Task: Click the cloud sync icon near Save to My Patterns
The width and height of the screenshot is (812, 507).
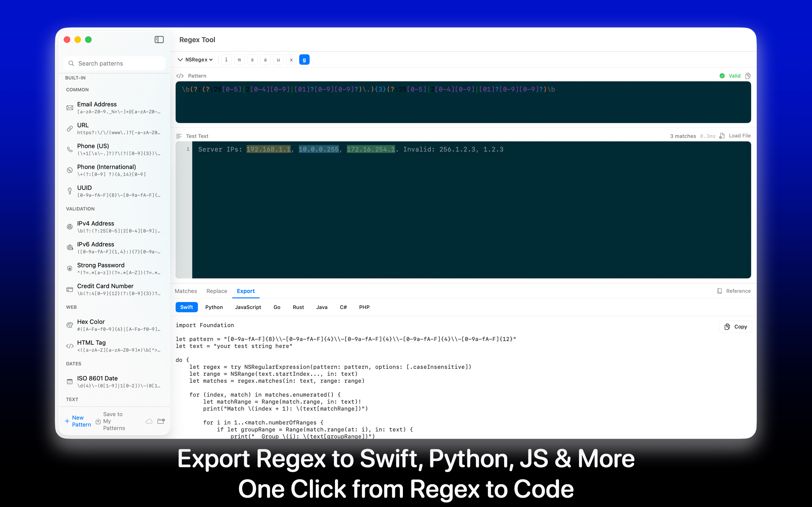Action: [x=149, y=421]
